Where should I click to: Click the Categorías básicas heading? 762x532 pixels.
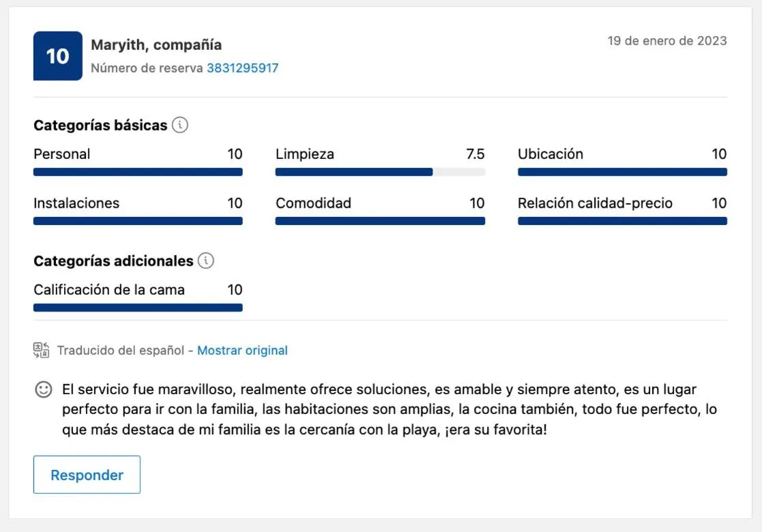coord(100,125)
